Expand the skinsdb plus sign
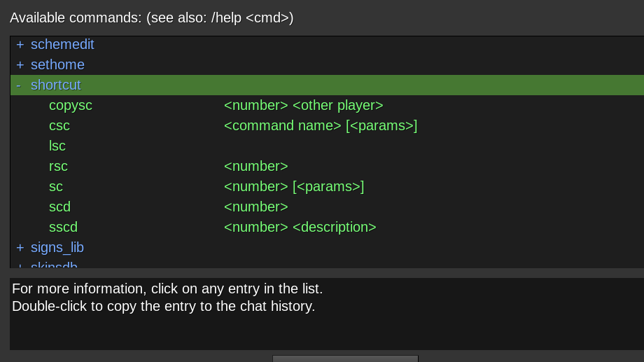The height and width of the screenshot is (362, 644). (20, 265)
